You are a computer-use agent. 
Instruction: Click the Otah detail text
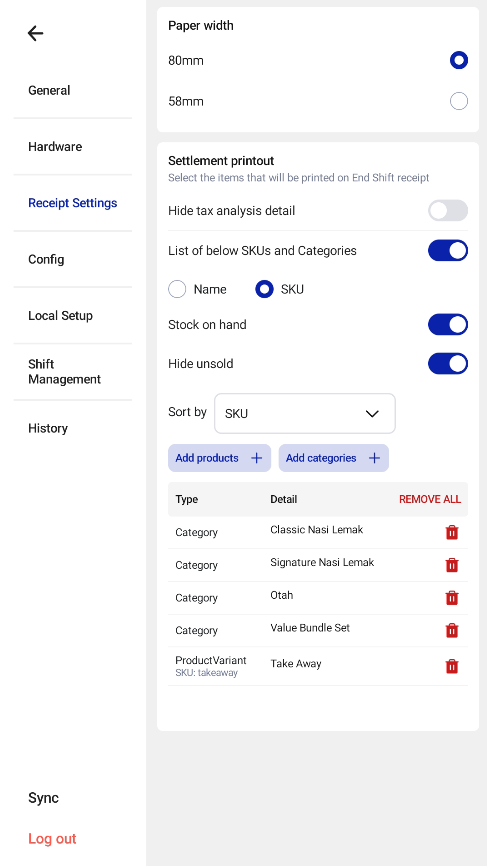(282, 595)
